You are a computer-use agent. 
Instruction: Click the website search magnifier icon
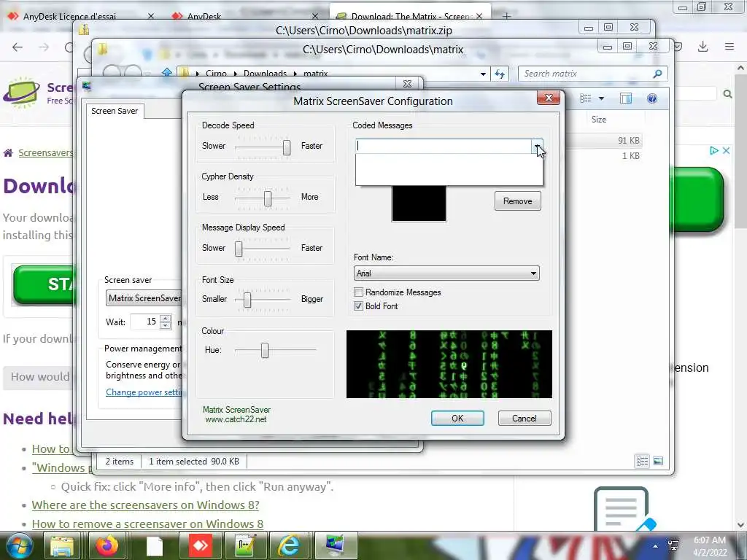pos(727,94)
